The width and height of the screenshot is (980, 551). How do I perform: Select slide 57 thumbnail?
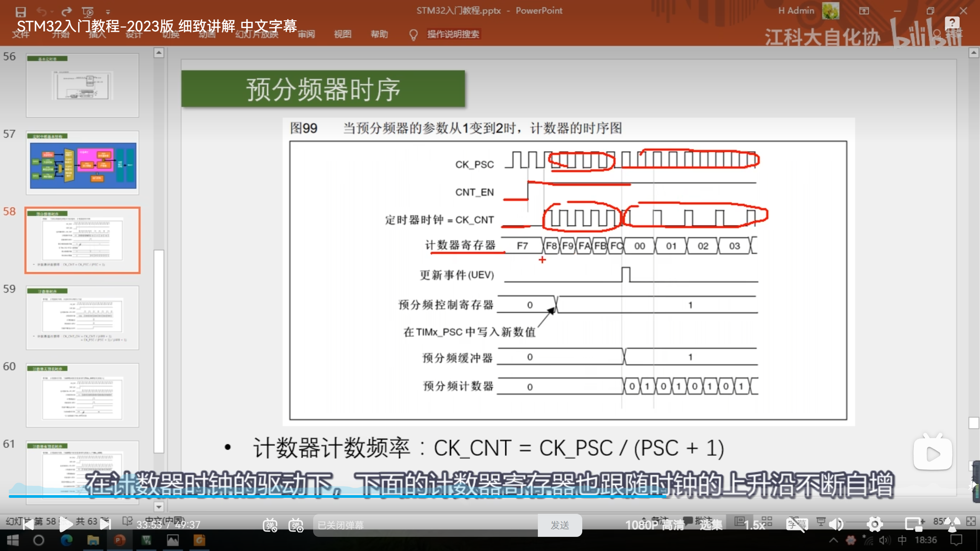[x=82, y=163]
